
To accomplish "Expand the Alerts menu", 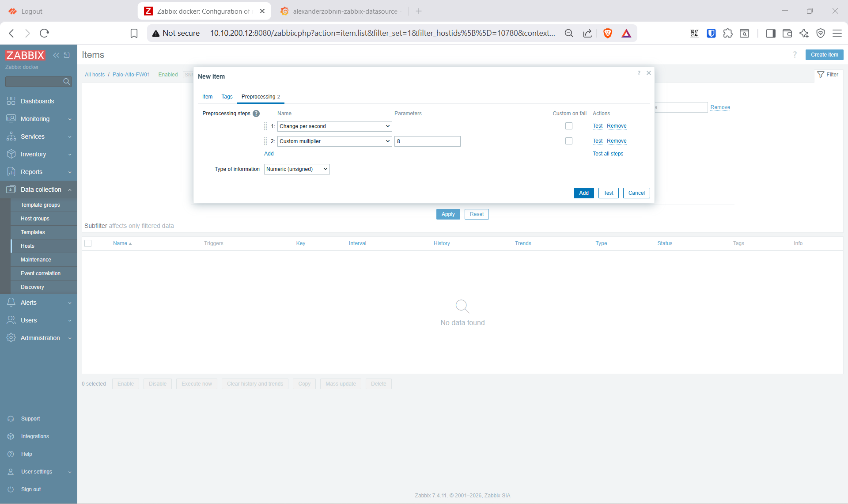I will point(39,303).
